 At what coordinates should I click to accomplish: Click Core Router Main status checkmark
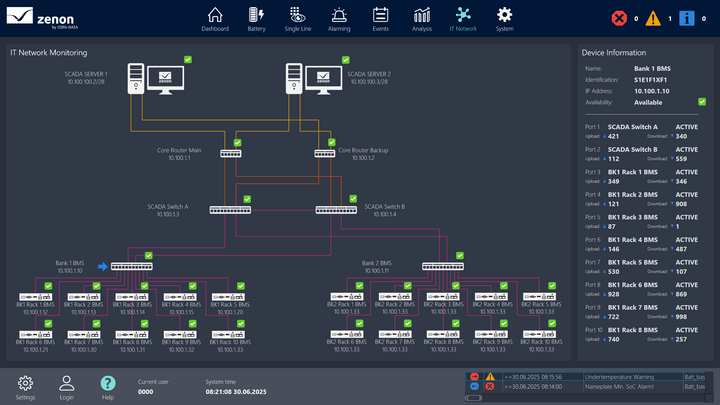pyautogui.click(x=237, y=142)
